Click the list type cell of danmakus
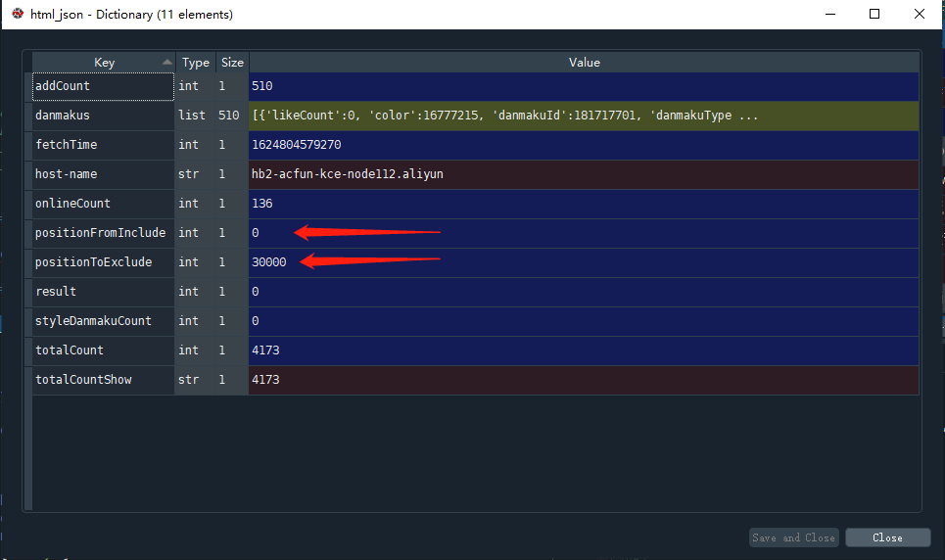The image size is (945, 560). 195,116
